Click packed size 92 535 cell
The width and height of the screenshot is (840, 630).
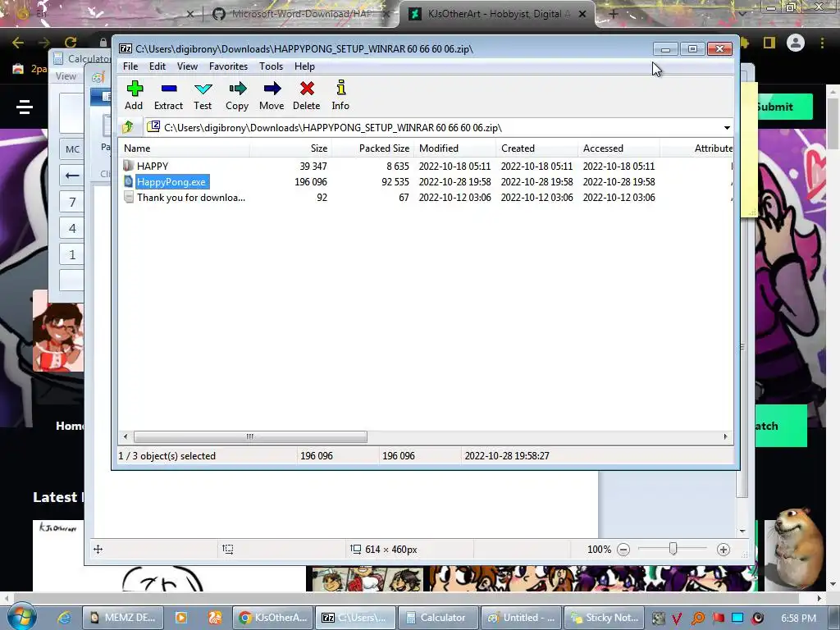pyautogui.click(x=395, y=181)
